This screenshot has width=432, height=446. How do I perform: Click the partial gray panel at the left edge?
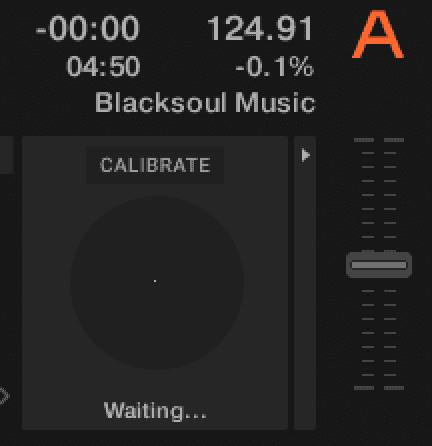(6, 155)
